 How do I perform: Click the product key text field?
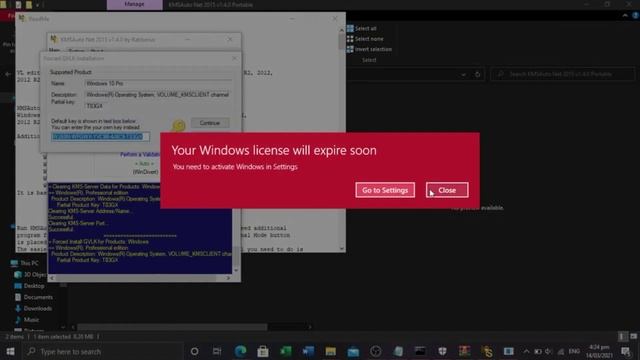tap(100, 137)
